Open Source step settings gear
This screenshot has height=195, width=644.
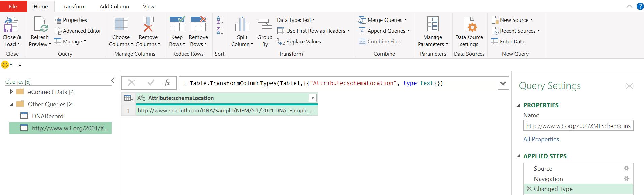(x=626, y=168)
